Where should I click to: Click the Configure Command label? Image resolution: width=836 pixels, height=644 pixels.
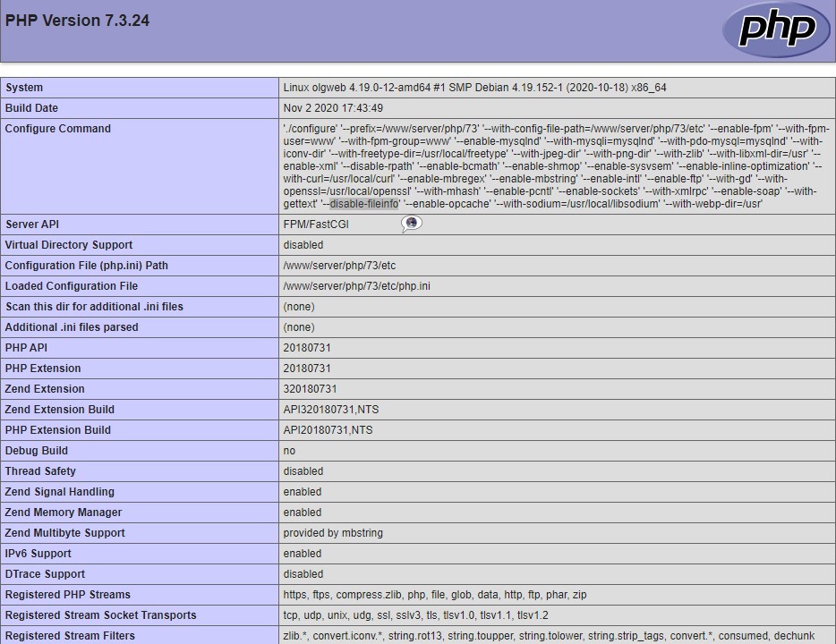(x=57, y=129)
